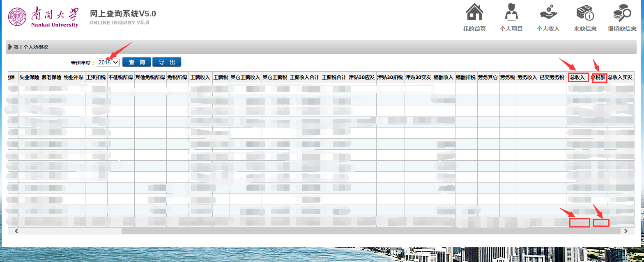
Task: Select the 总收入 column header
Action: 577,77
